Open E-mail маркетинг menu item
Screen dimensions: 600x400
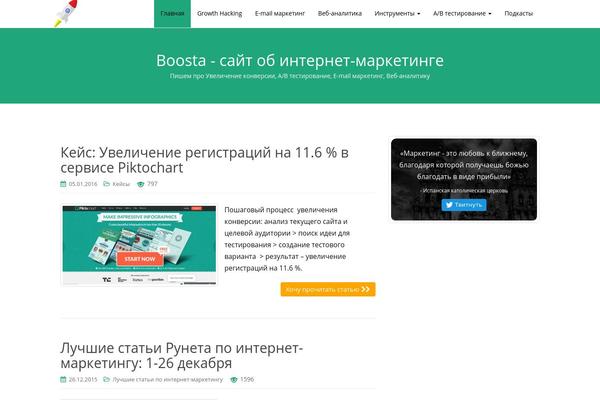click(280, 13)
